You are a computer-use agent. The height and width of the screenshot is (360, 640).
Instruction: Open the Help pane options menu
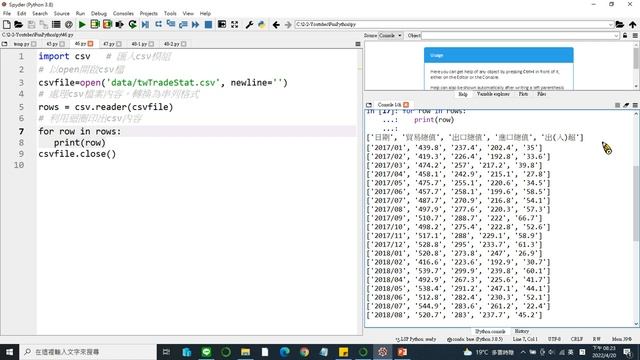[635, 36]
